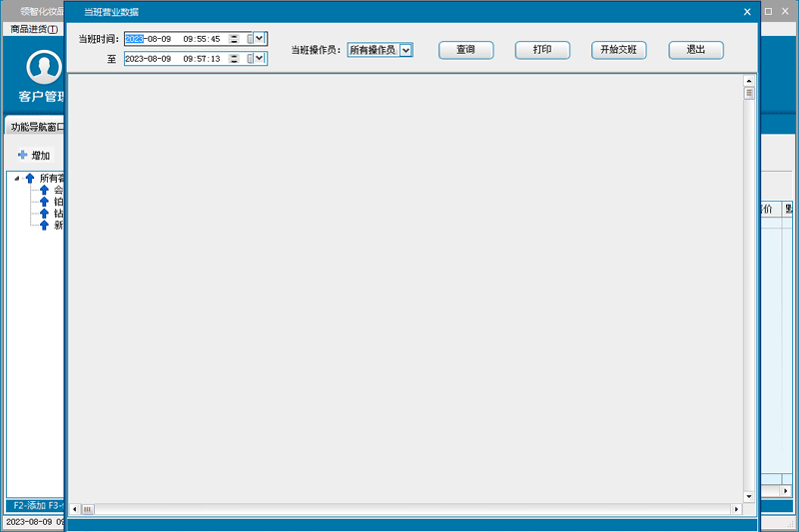The width and height of the screenshot is (799, 532).
Task: Open the start time calendar dropdown arrow
Action: pyautogui.click(x=259, y=38)
